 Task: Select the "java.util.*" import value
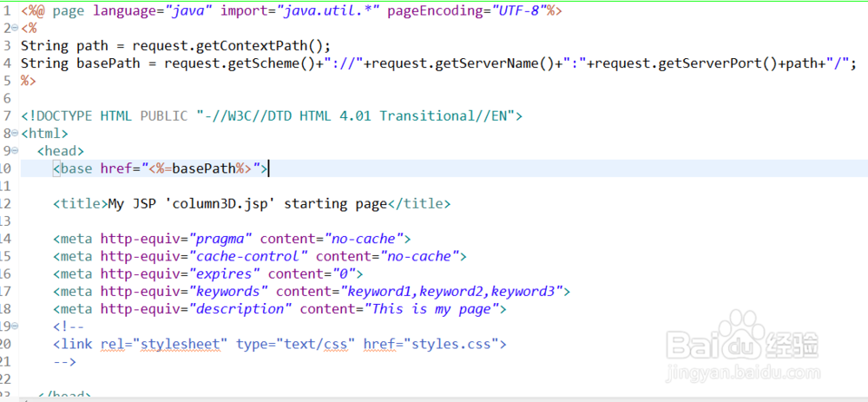tap(328, 11)
